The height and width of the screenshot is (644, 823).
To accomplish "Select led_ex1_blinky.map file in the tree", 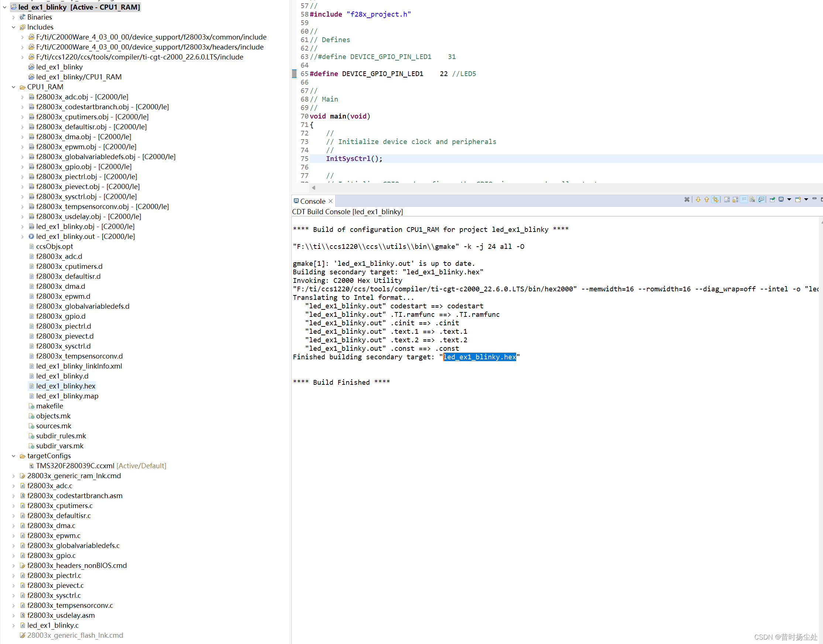I will (x=67, y=396).
